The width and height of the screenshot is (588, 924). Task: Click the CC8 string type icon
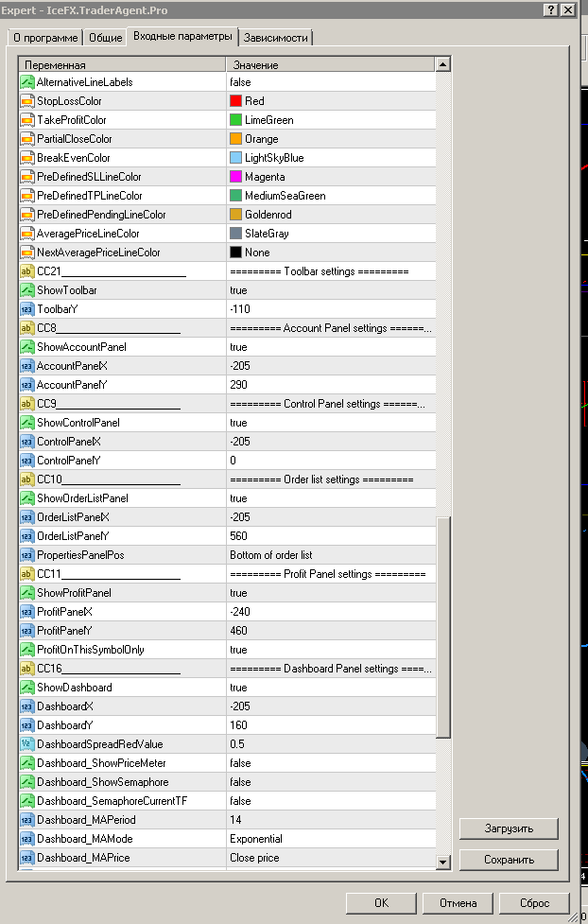tap(27, 327)
